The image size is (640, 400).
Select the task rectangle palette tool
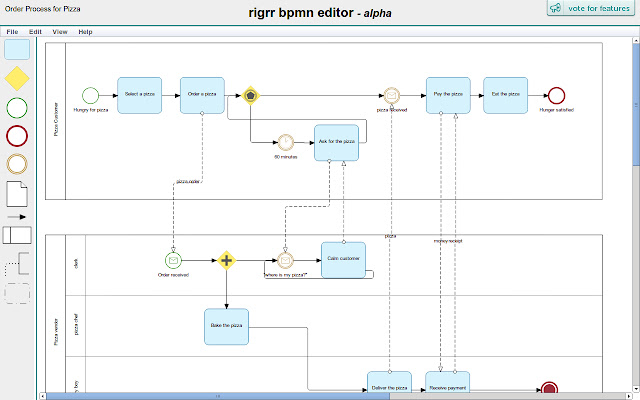17,49
